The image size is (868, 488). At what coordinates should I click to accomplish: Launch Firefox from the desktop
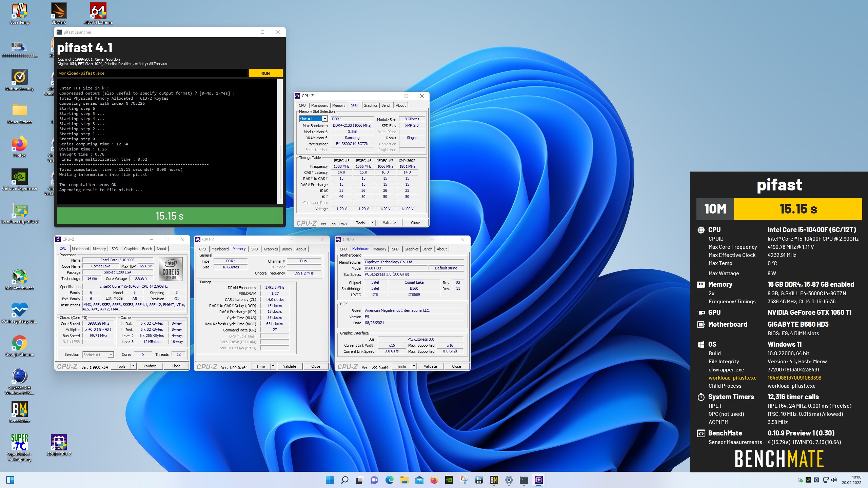click(x=20, y=146)
